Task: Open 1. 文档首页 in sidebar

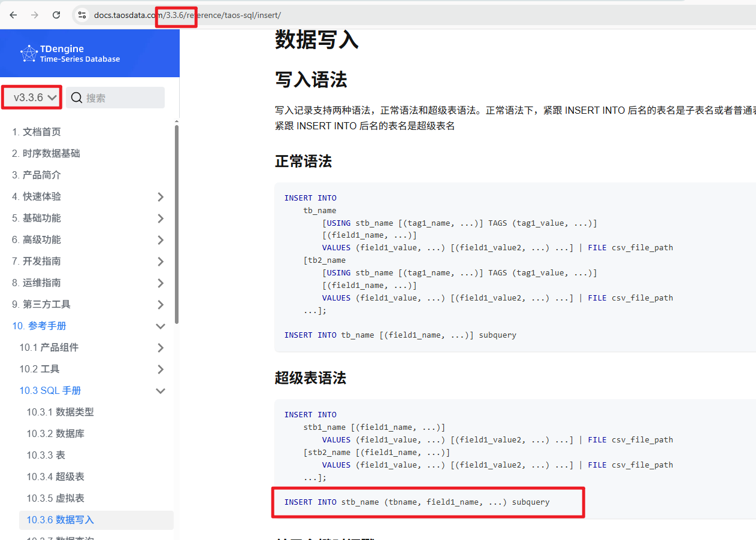Action: [x=36, y=132]
